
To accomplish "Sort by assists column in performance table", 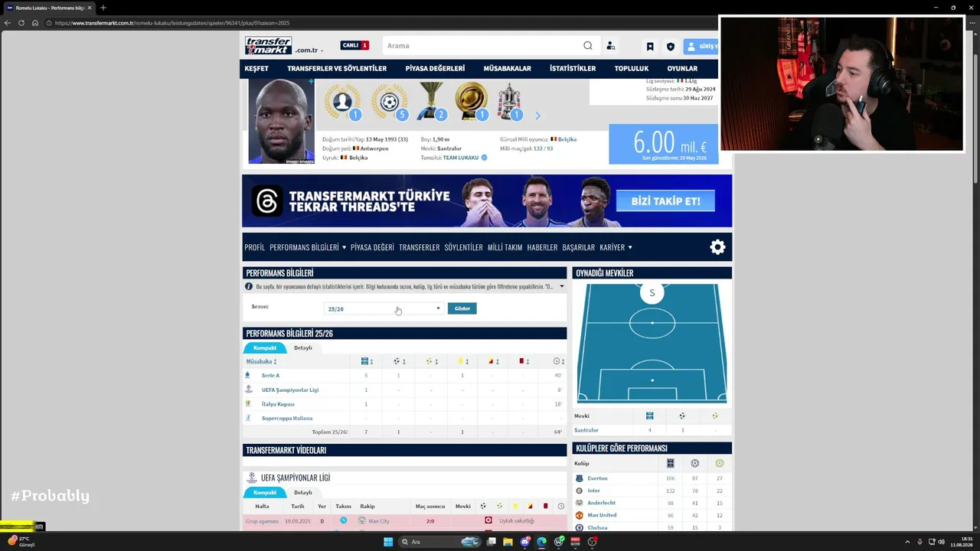I will (x=431, y=361).
